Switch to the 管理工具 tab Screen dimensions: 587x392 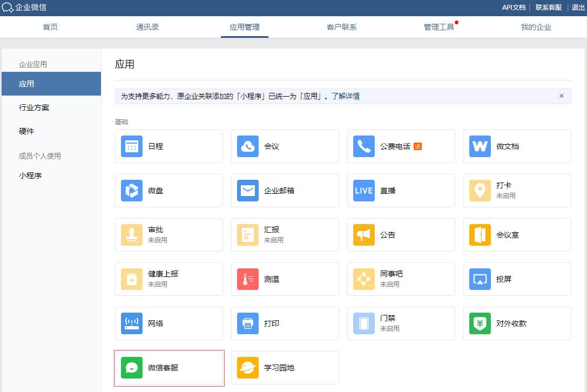pyautogui.click(x=438, y=27)
